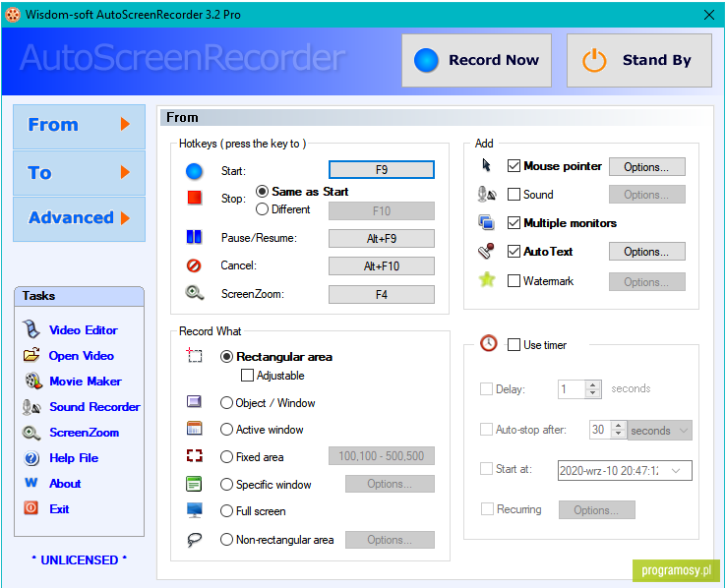726x588 pixels.
Task: Click the About W icon
Action: click(31, 483)
